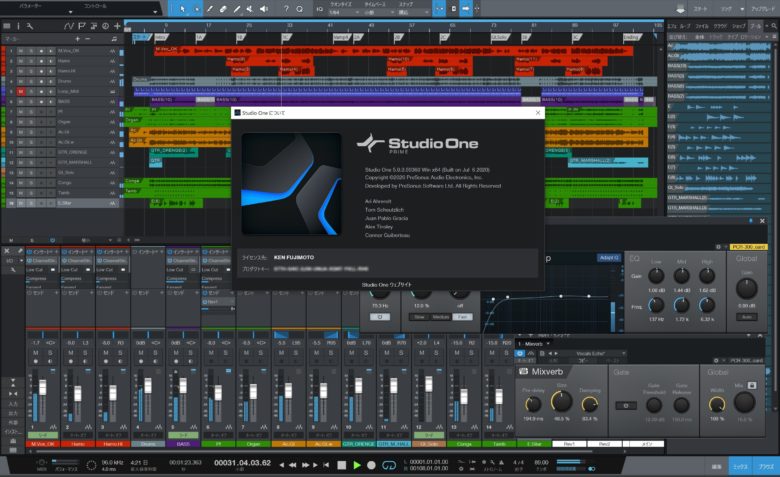Viewport: 780px width, 477px height.
Task: Select the Arrow tool in the toolbar
Action: pyautogui.click(x=183, y=8)
